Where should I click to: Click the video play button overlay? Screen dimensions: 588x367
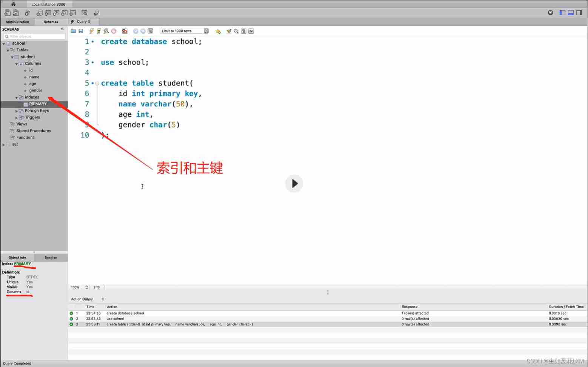point(294,183)
